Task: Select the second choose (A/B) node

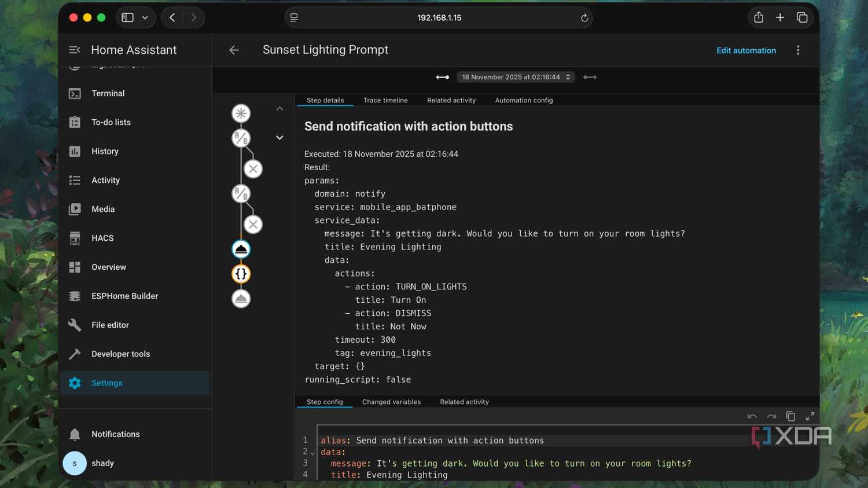Action: (x=241, y=194)
